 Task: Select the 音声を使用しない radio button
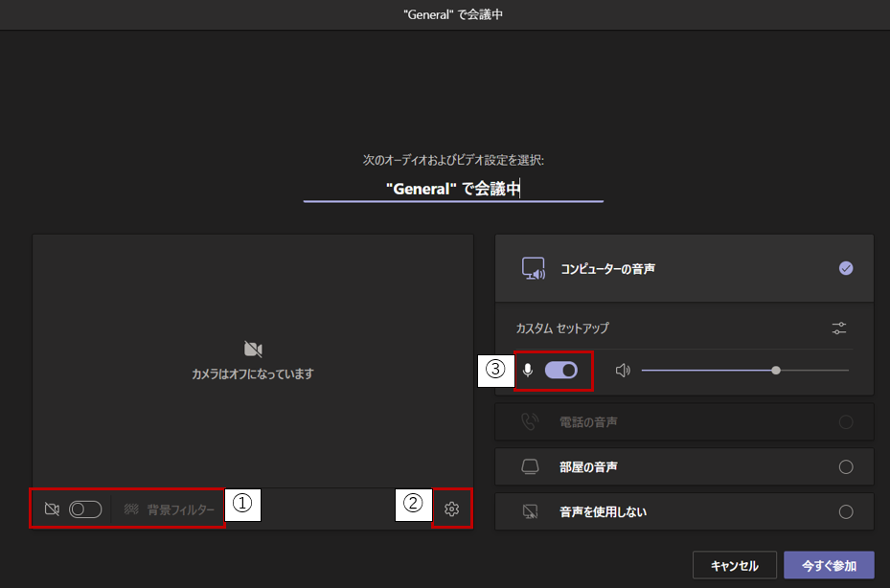click(x=845, y=512)
